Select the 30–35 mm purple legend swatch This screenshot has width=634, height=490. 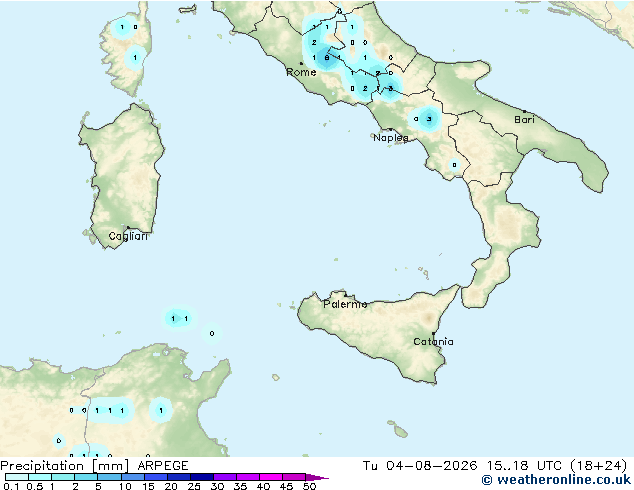tap(224, 477)
